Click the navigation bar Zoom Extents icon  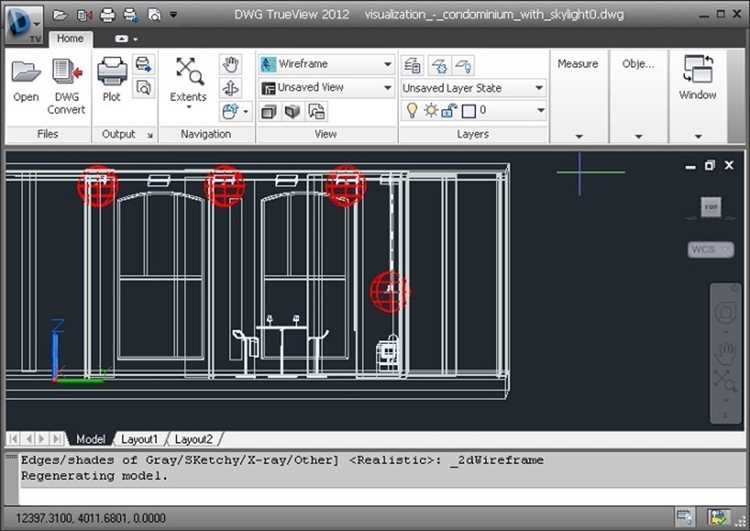coord(725,381)
